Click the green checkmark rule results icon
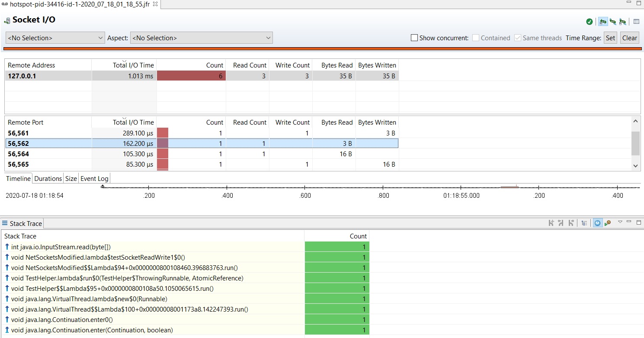 tap(590, 22)
